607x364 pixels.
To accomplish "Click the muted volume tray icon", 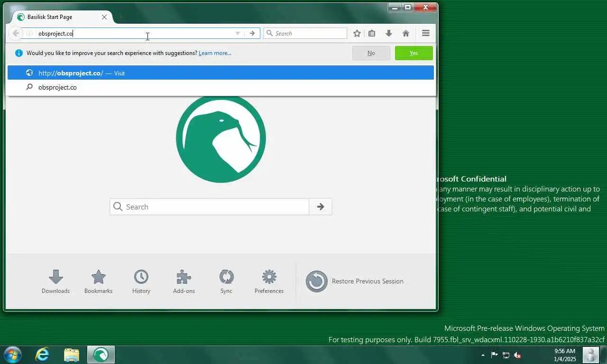I will pyautogui.click(x=517, y=355).
